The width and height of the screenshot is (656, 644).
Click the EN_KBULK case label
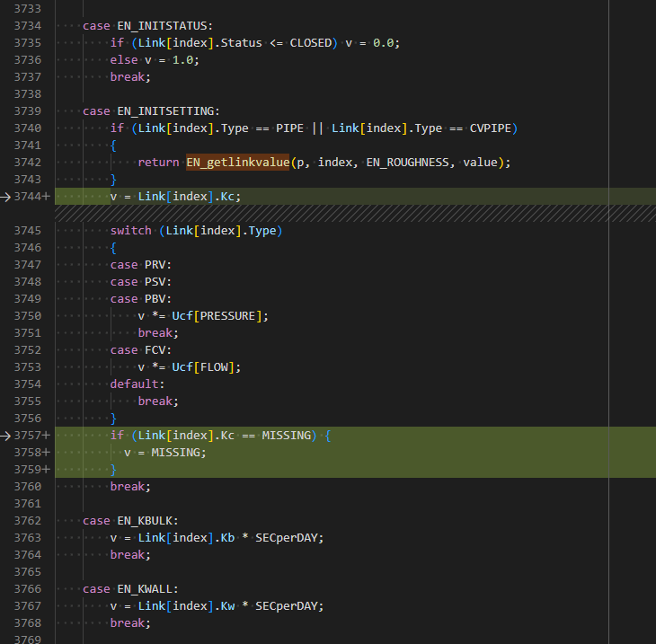tap(147, 521)
